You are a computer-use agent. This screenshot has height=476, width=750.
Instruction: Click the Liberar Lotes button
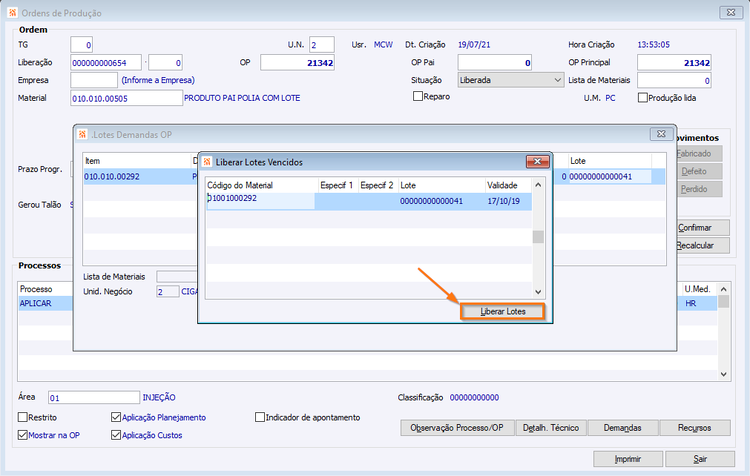click(502, 311)
